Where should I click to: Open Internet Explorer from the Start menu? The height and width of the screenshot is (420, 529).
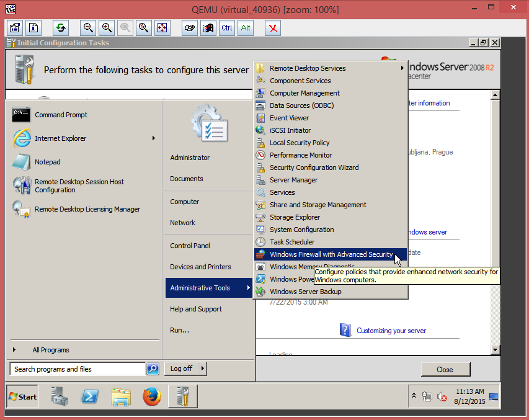click(x=84, y=138)
